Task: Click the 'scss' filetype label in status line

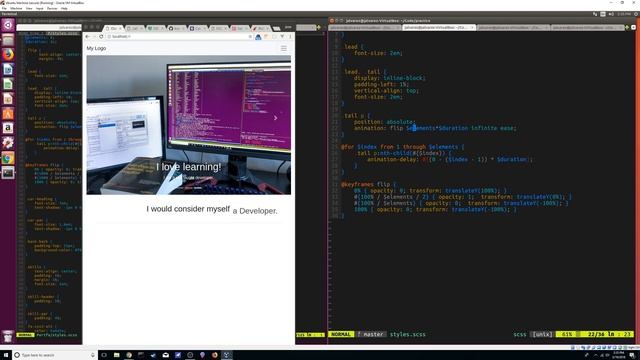Action: (x=520, y=334)
